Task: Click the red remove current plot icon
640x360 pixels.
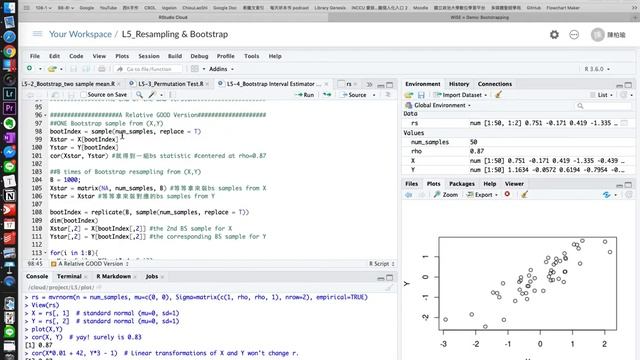Action: click(507, 194)
